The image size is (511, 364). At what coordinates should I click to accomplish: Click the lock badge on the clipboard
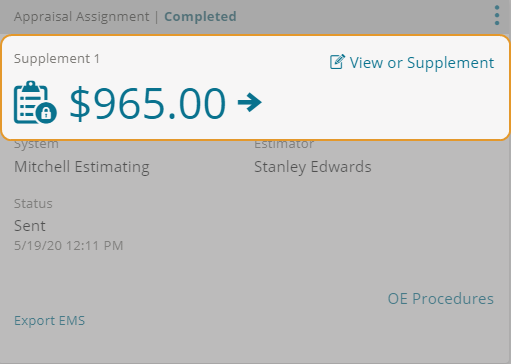tap(46, 113)
